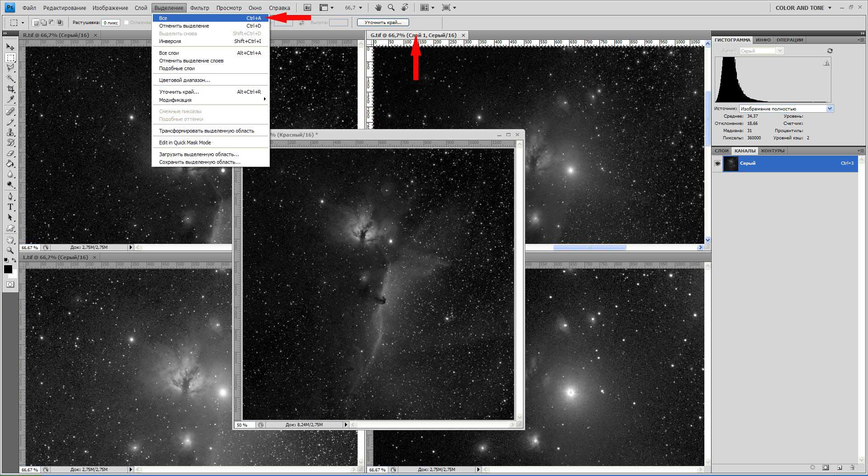
Task: Select the Paint Bucket tool
Action: pyautogui.click(x=10, y=164)
